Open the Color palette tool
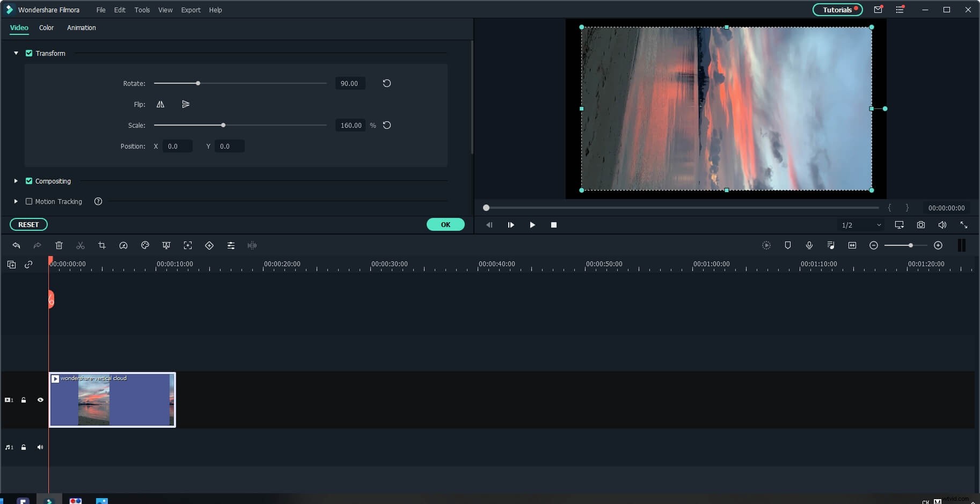Image resolution: width=980 pixels, height=504 pixels. pos(145,245)
